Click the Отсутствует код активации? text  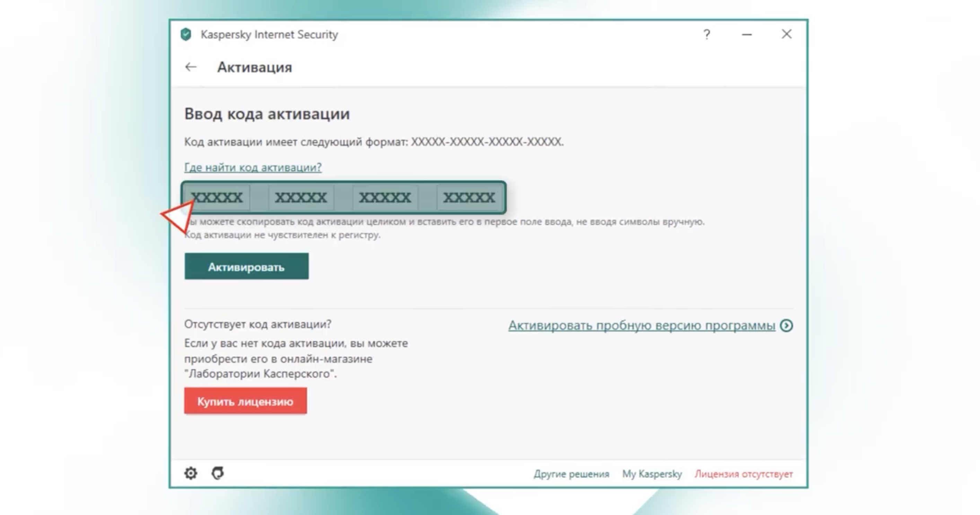tap(258, 324)
